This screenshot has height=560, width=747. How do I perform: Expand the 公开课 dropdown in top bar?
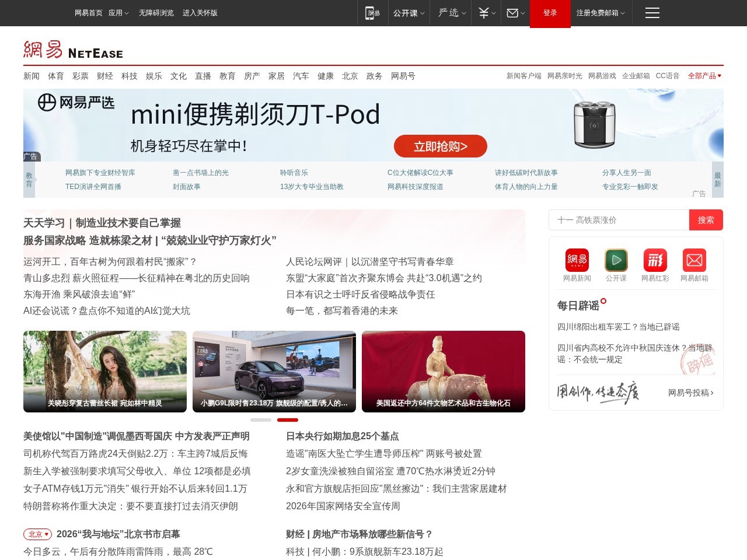pyautogui.click(x=409, y=13)
